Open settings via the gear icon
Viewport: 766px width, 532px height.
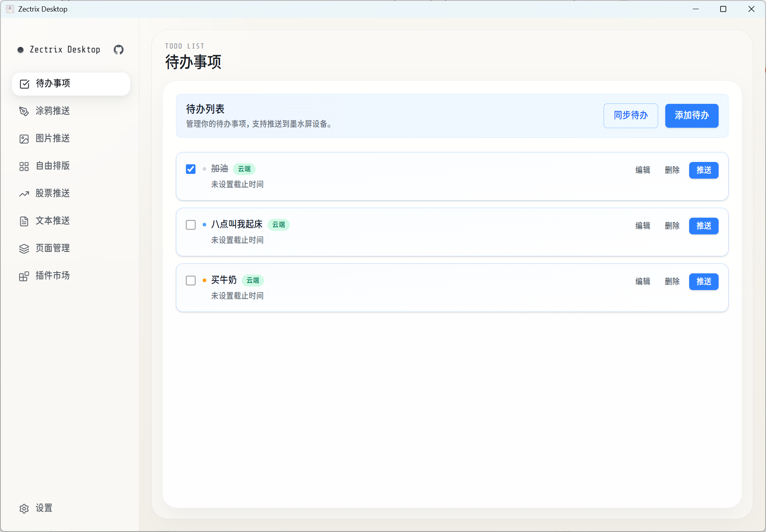[x=24, y=509]
